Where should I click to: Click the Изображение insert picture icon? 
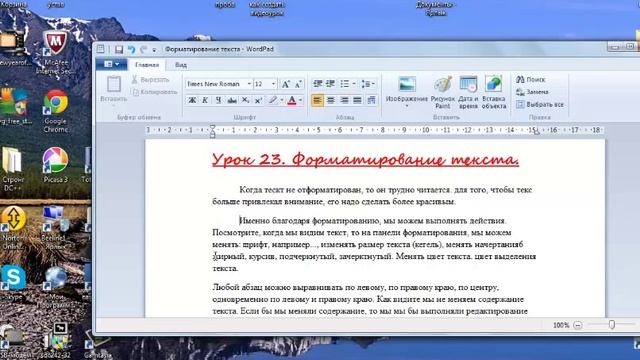(x=407, y=84)
